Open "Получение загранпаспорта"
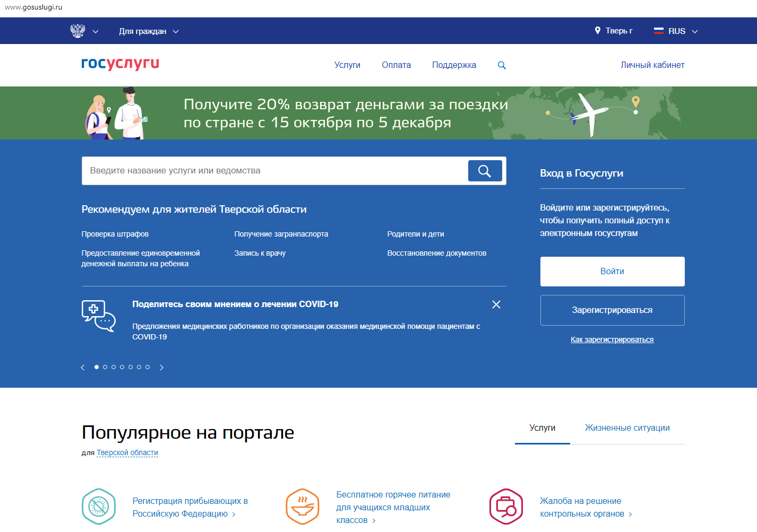 [281, 234]
